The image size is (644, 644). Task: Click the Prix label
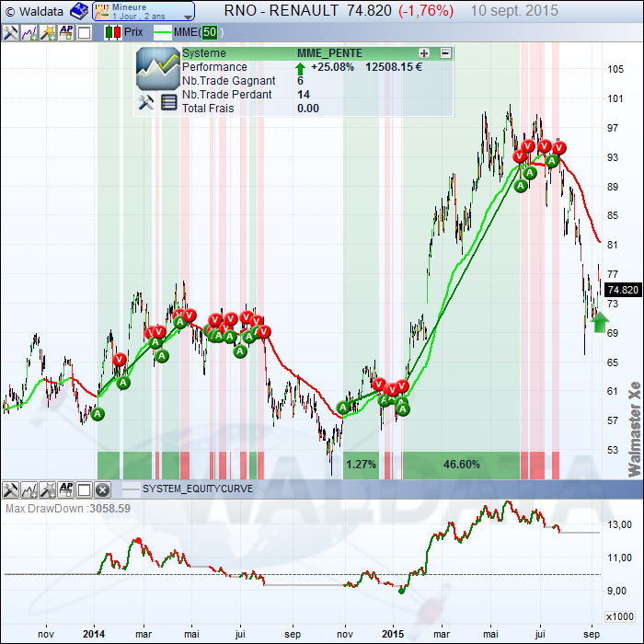pos(133,32)
